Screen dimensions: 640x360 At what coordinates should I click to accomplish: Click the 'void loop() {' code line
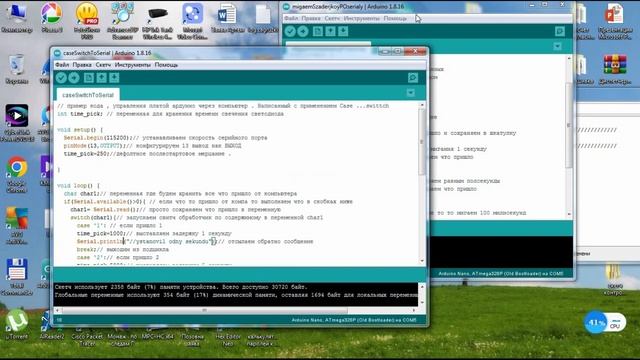pyautogui.click(x=78, y=186)
